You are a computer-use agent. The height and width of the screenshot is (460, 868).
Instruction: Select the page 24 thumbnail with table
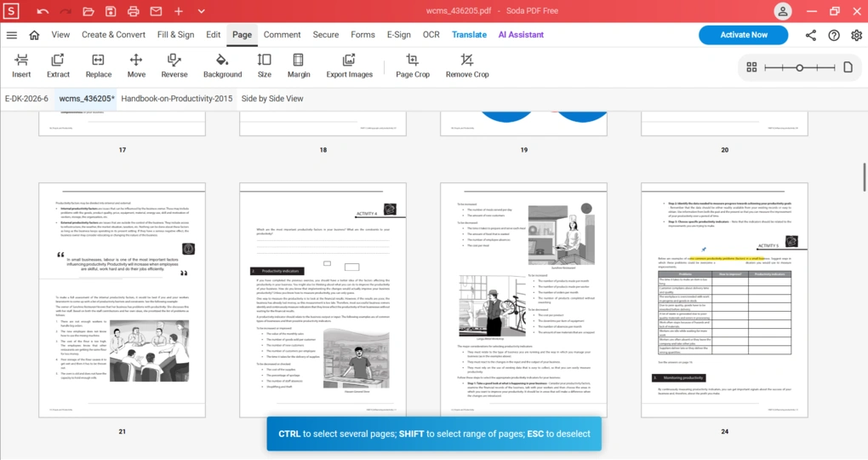725,300
